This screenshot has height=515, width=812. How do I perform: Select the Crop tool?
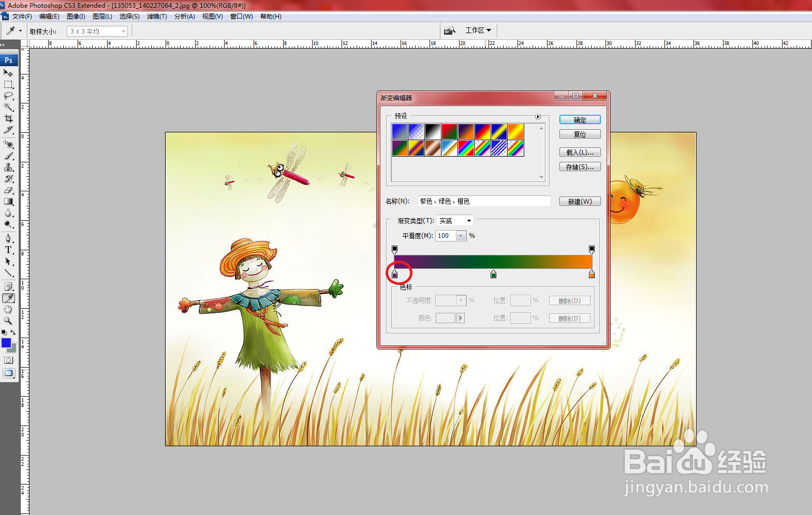click(8, 118)
